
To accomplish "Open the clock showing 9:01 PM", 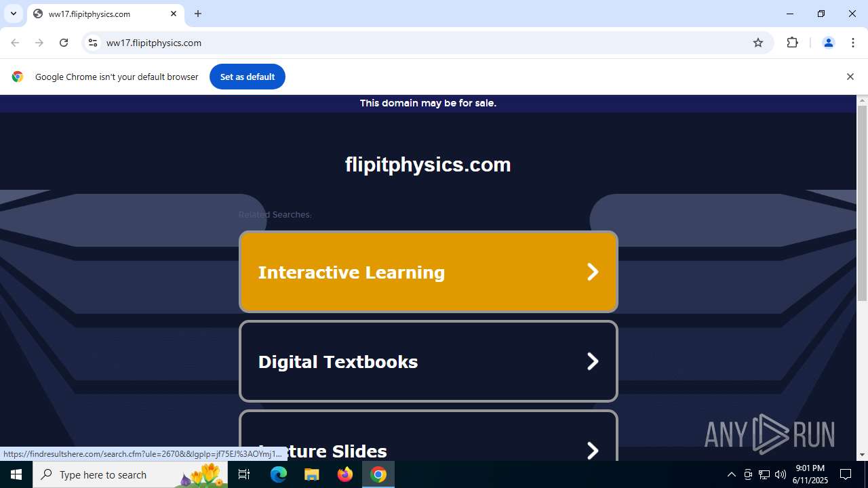I will 812,474.
